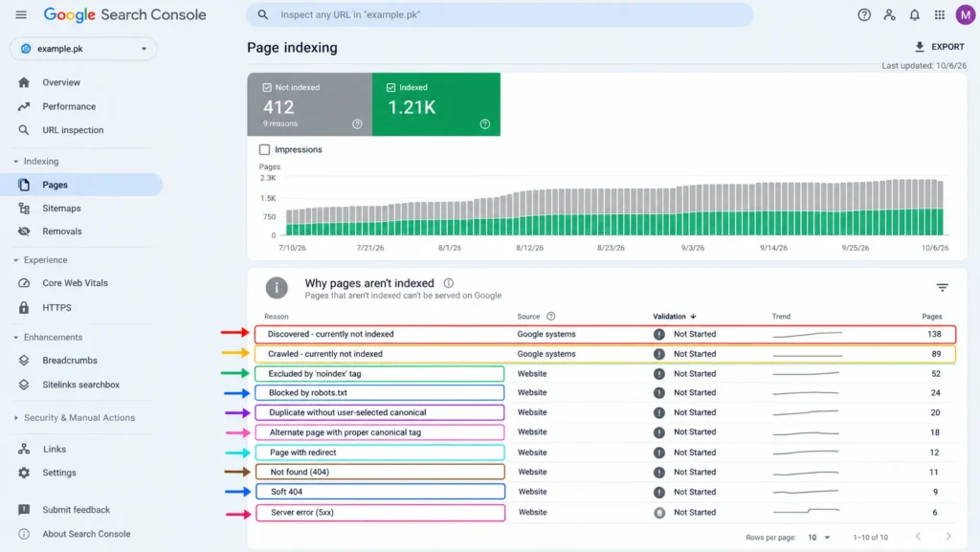Collapse the Enhancements section
The image size is (980, 552).
coord(15,337)
